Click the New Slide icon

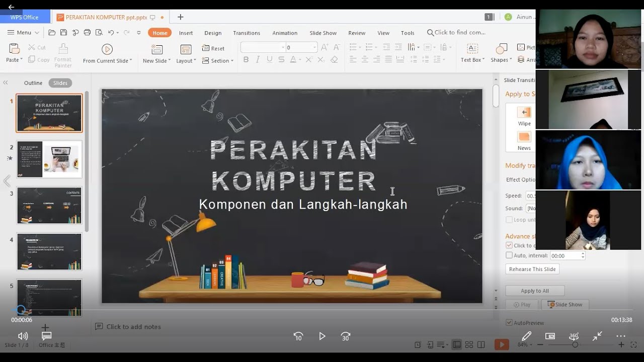pos(157,49)
